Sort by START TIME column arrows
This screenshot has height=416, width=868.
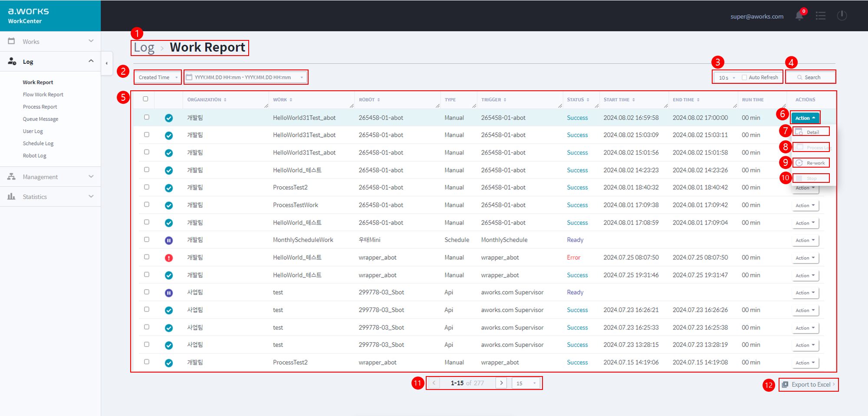633,100
